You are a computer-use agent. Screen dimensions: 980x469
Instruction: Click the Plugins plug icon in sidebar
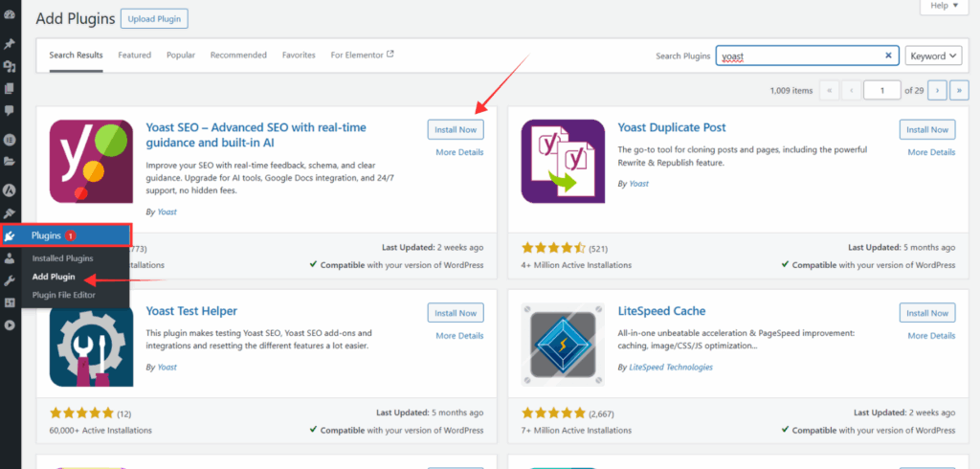(10, 235)
